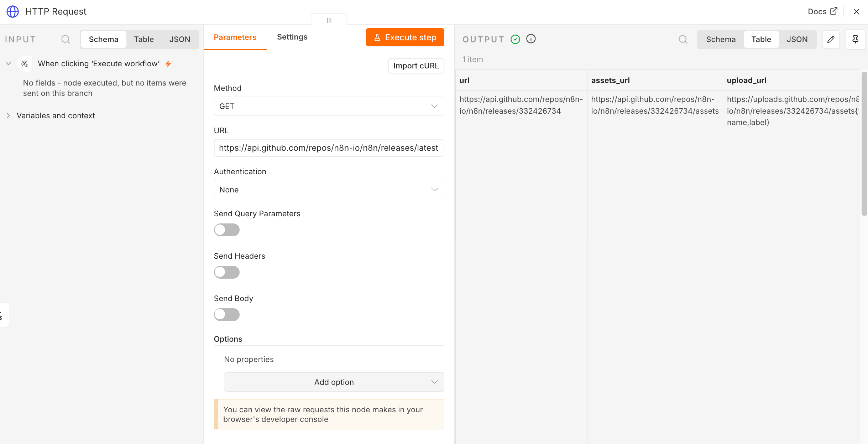Click the 'Variables and context' label
The height and width of the screenshot is (444, 868).
[56, 115]
